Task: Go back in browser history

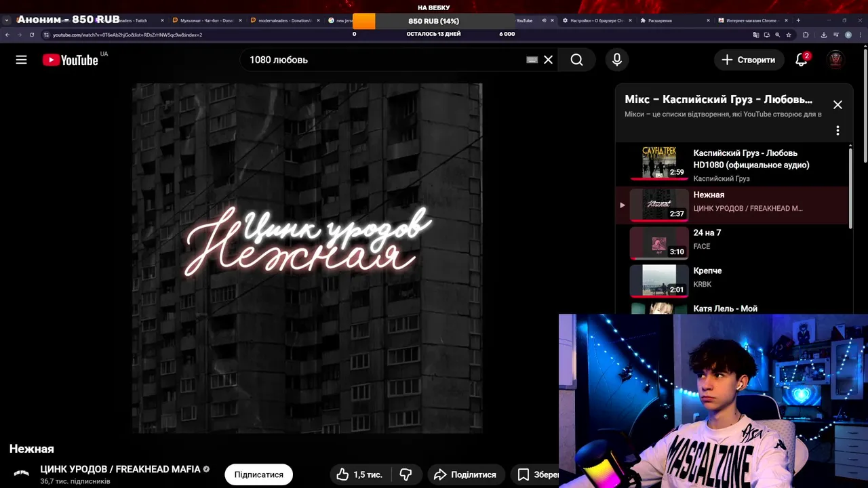Action: [x=7, y=35]
